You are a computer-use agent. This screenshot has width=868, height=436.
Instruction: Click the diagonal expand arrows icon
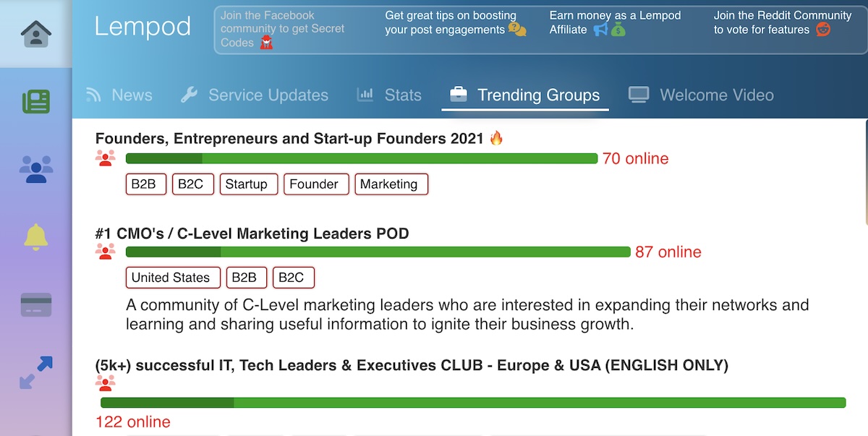point(36,372)
